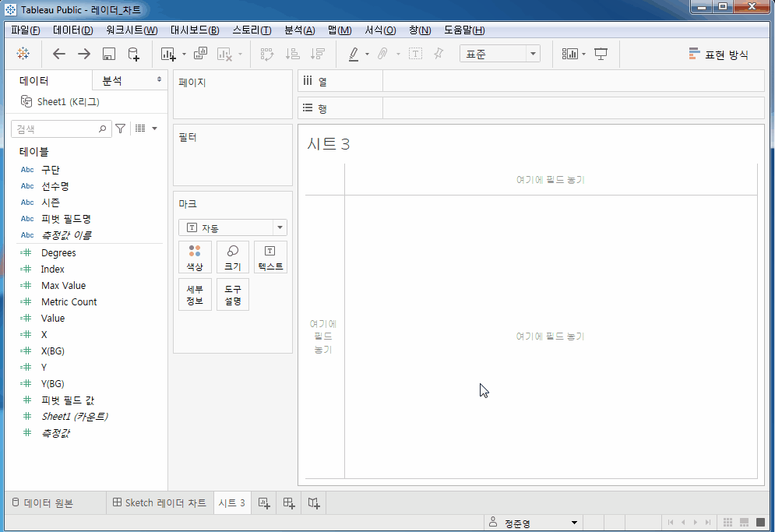Show sheet sorter grid view icon
Viewport: 775px width, 532px height.
[727, 522]
